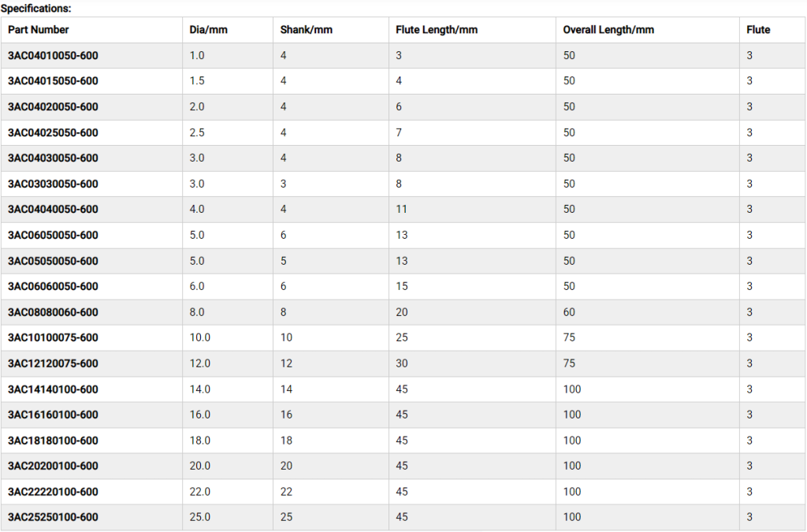Screen dimensions: 807x532
Task: Click the Shank/mm column header
Action: coord(307,30)
